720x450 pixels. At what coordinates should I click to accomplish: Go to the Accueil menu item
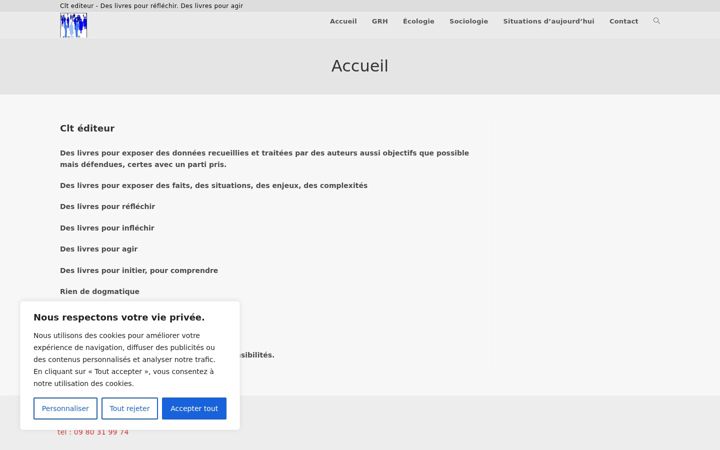coord(343,21)
